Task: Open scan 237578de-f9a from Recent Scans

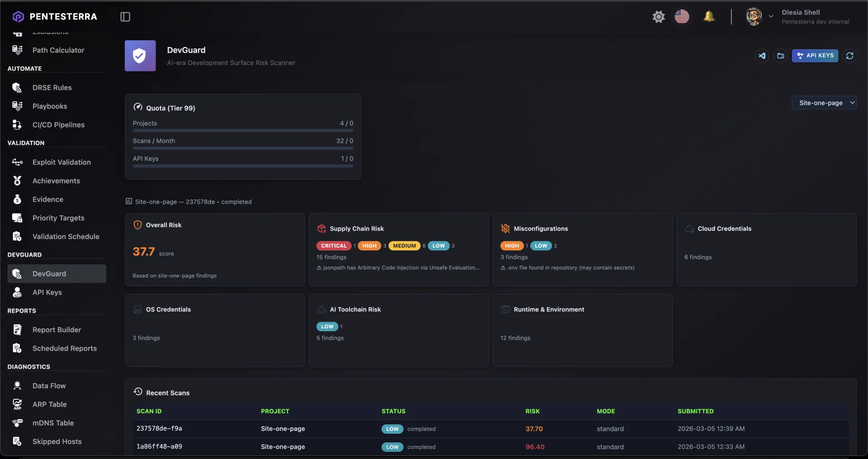Action: (159, 428)
